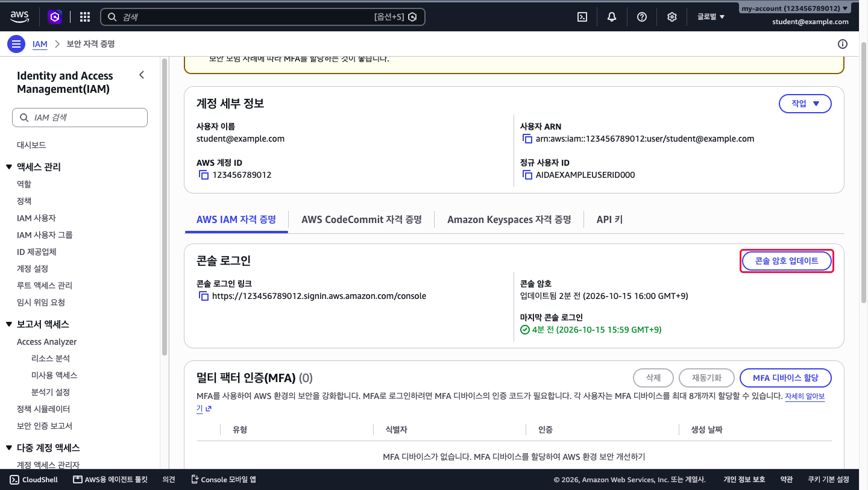Open Console 모바일 앱 in footer
The image size is (868, 490).
[224, 480]
